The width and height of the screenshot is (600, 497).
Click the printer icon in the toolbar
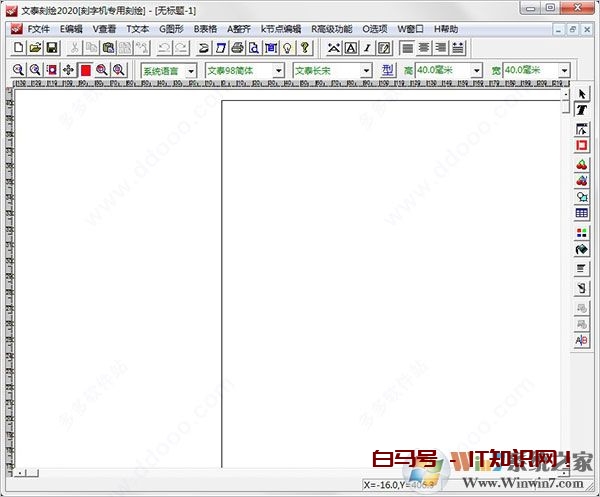click(x=238, y=48)
